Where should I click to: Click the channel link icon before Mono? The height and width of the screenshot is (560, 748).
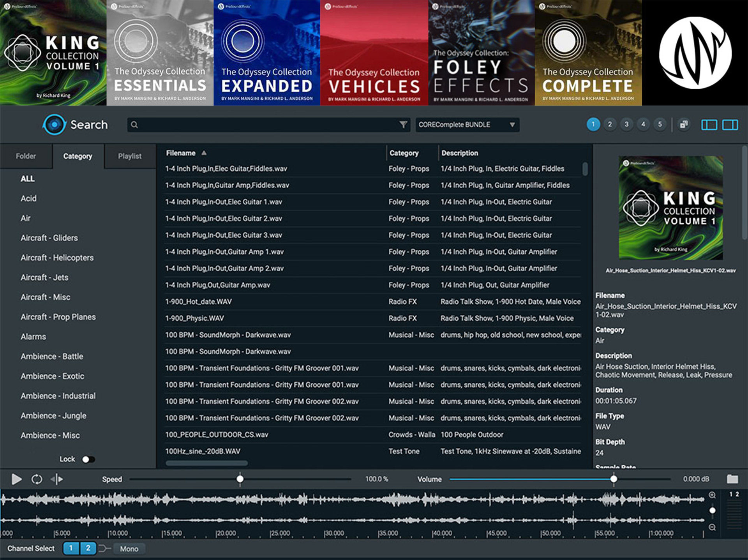pos(104,548)
